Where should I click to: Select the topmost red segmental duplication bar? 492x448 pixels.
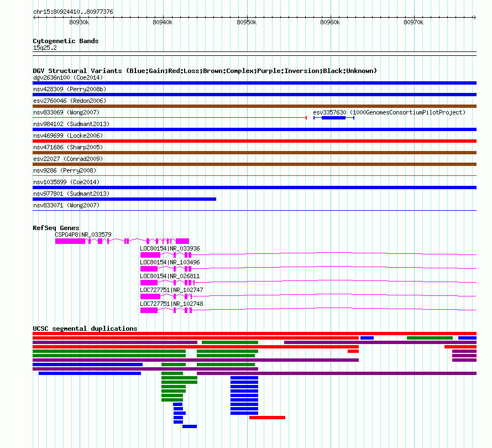[x=254, y=334]
